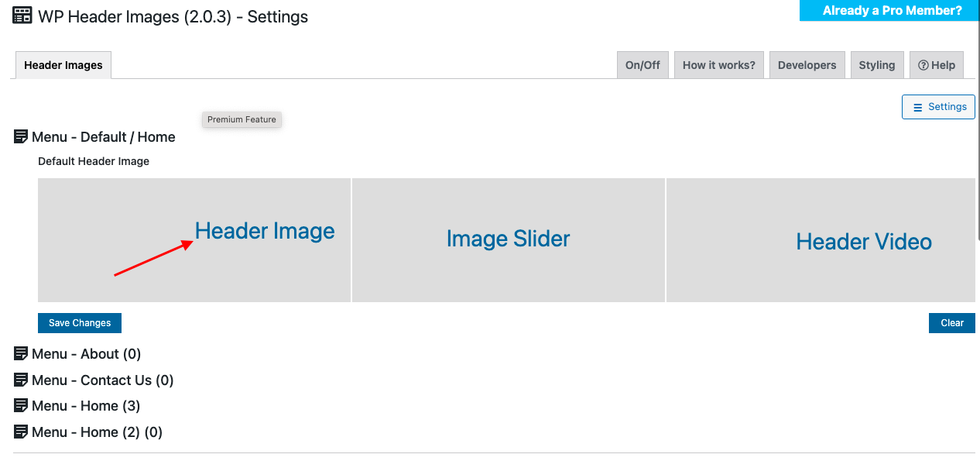Click the WP Header Images plugin icon
The width and height of the screenshot is (980, 461).
click(x=21, y=15)
